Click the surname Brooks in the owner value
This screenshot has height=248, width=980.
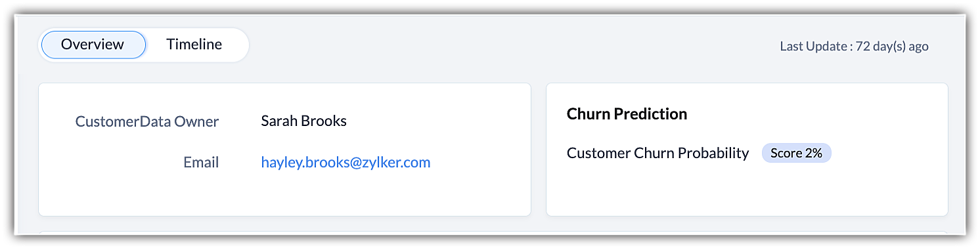tap(324, 121)
